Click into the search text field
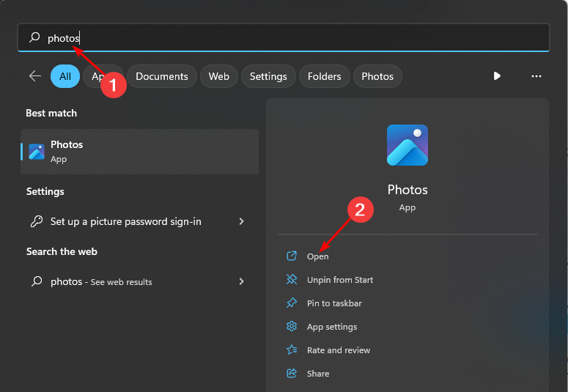This screenshot has height=392, width=568. [x=293, y=38]
